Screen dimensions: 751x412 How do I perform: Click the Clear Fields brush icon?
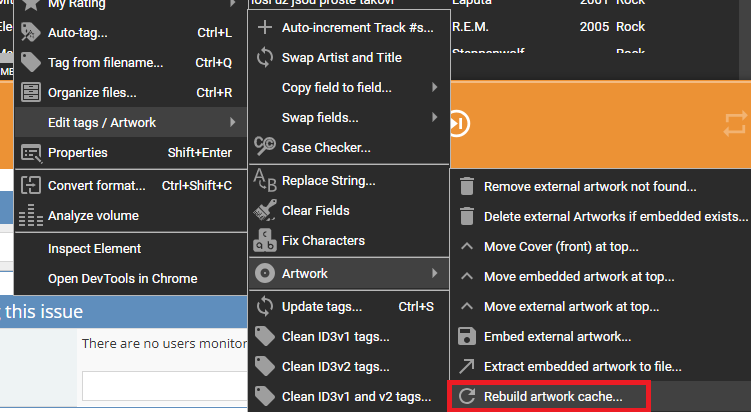coord(265,210)
